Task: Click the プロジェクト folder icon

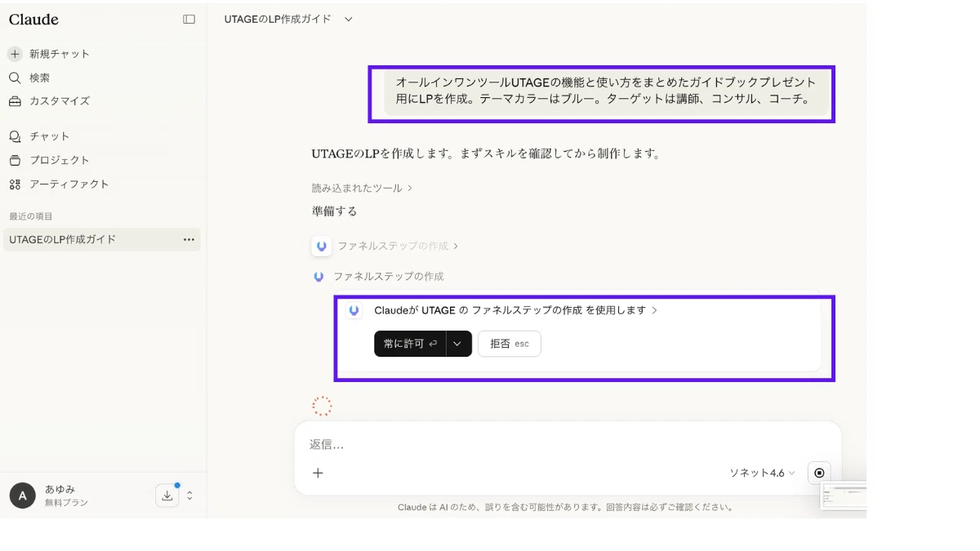Action: click(x=15, y=160)
